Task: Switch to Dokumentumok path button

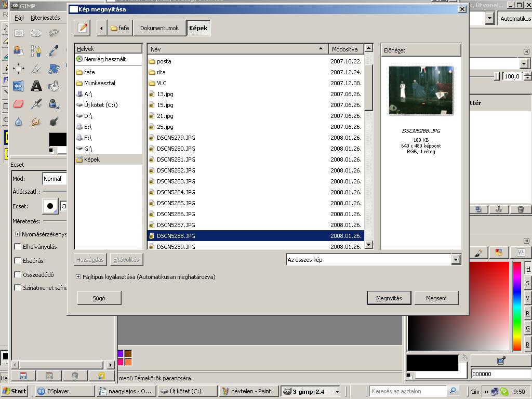Action: [159, 28]
